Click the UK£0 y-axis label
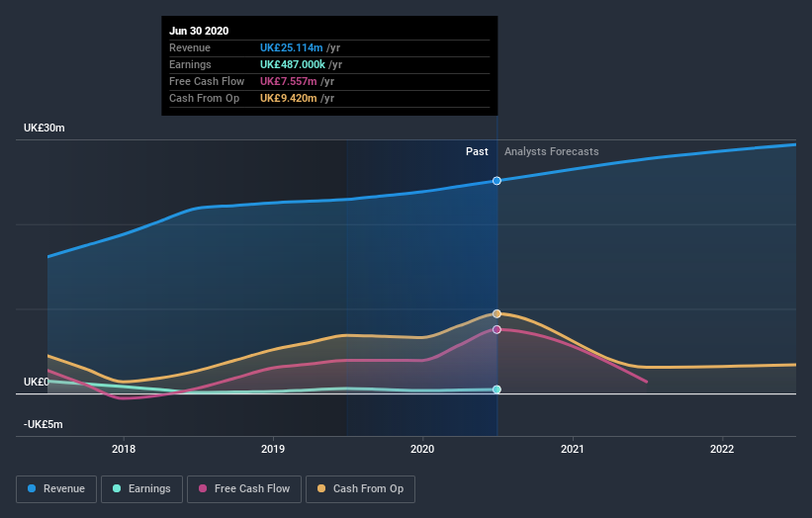Viewport: 812px width, 518px height. click(37, 382)
